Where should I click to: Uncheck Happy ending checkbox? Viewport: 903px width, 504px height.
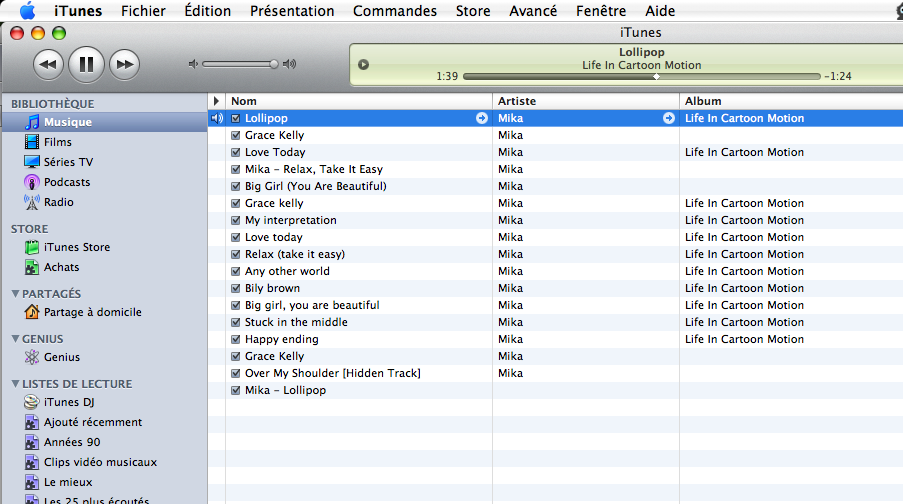[236, 339]
